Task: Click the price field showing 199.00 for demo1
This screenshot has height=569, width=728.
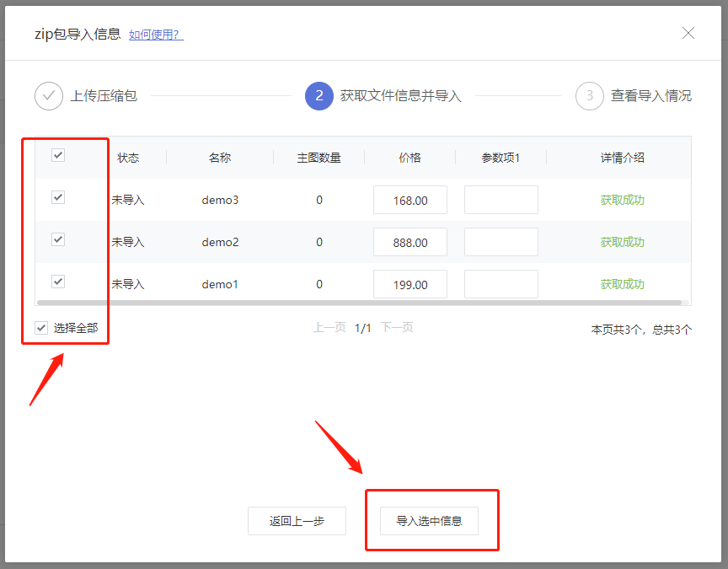Action: tap(409, 284)
